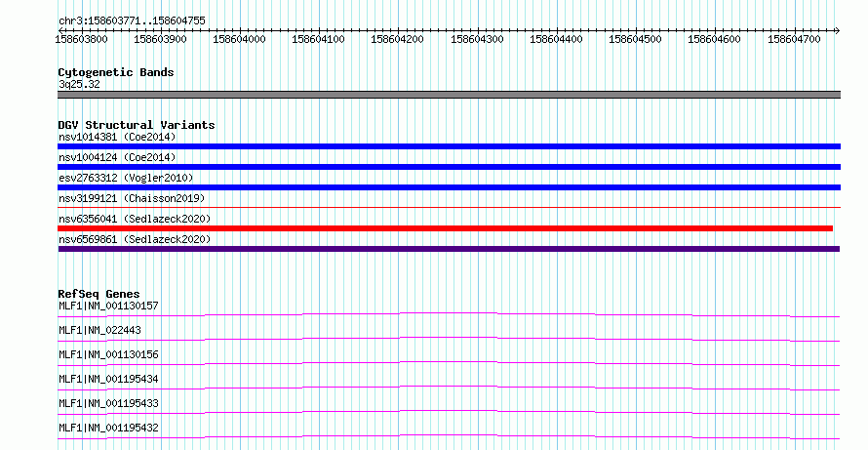Open variant label nsv3199121 (Chaisson2019)
This screenshot has height=450, width=868.
[132, 198]
